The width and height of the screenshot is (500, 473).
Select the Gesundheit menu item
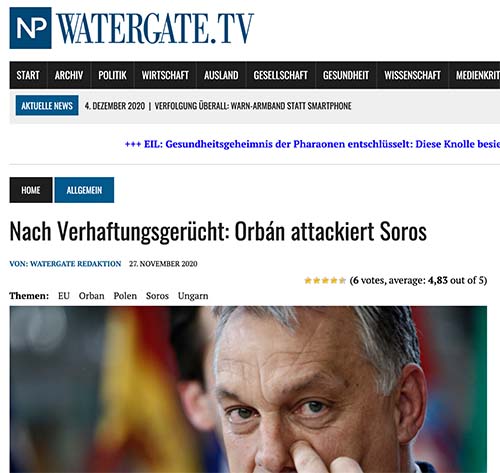346,75
